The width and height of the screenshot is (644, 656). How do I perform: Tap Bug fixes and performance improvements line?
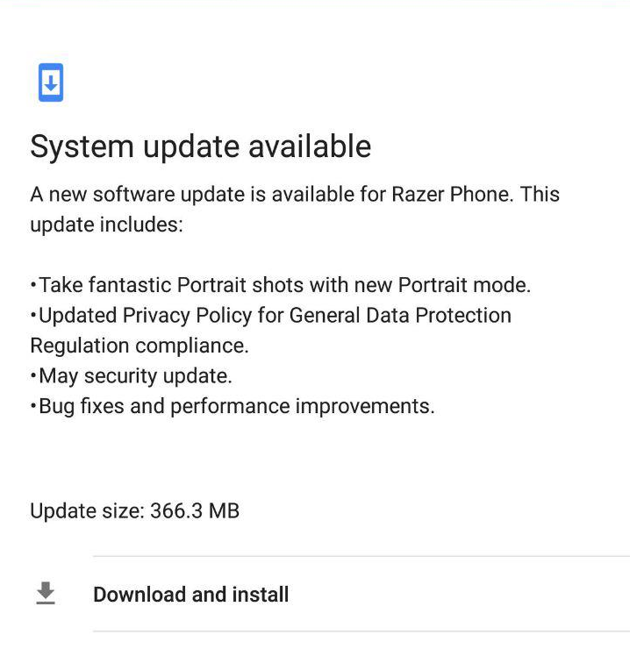(233, 406)
